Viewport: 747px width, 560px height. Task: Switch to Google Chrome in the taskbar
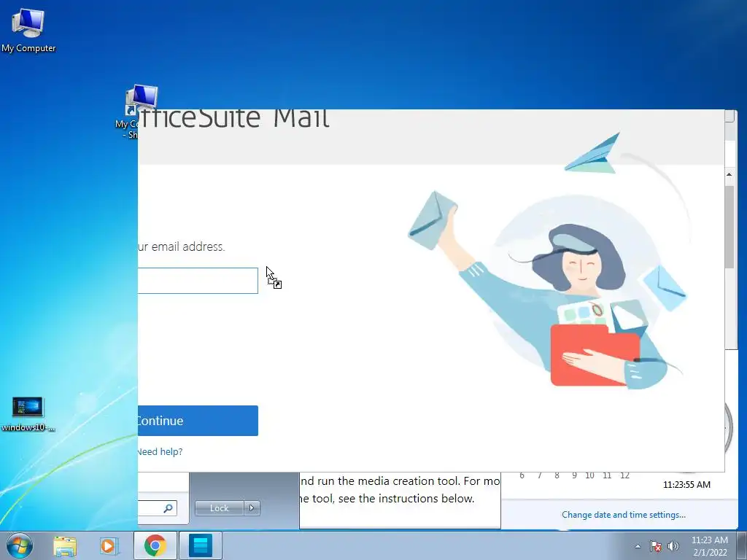[x=155, y=545]
